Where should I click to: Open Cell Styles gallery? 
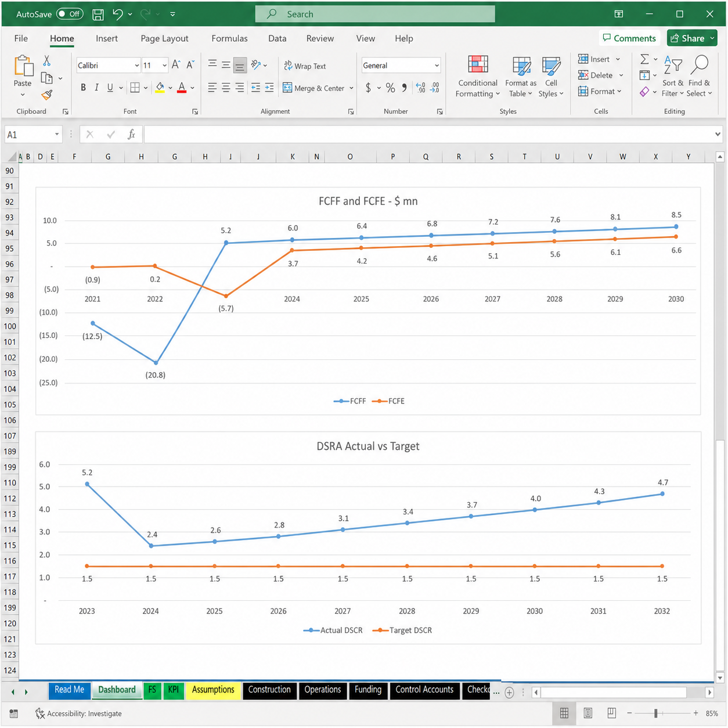551,77
